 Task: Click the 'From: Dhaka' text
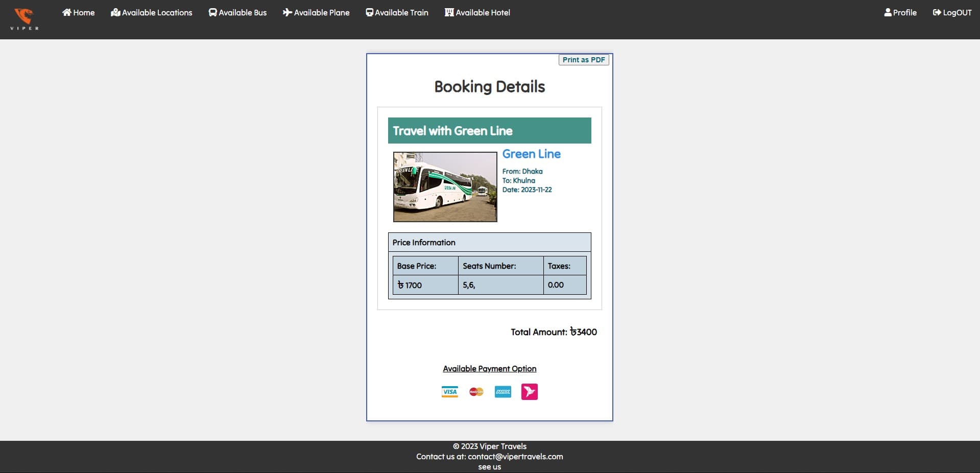coord(522,171)
